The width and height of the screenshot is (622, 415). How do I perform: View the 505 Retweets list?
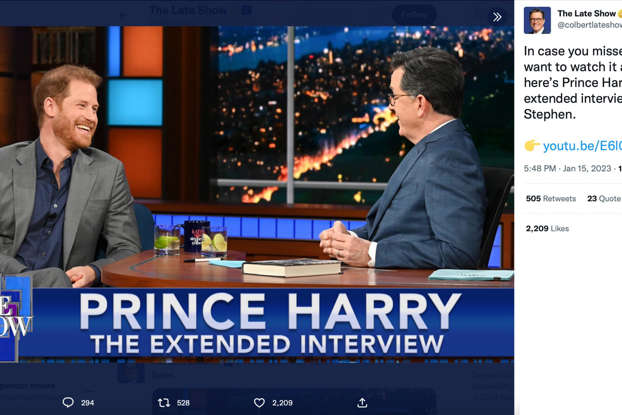(x=551, y=198)
